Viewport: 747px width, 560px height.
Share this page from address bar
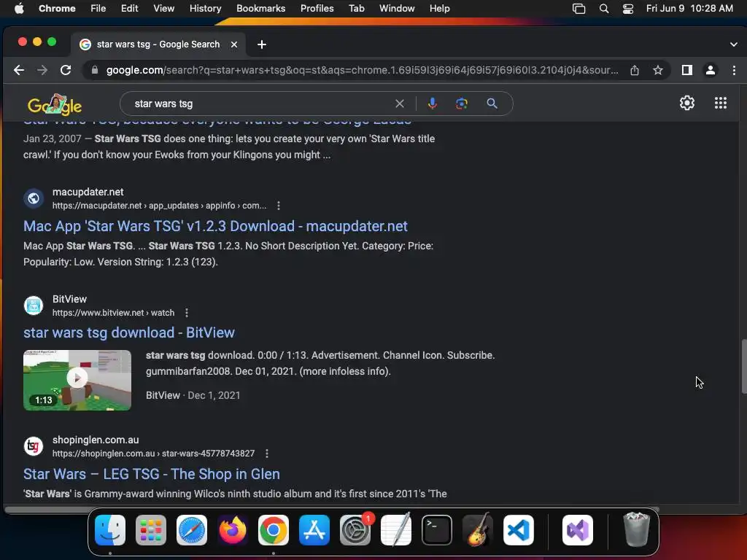point(635,71)
